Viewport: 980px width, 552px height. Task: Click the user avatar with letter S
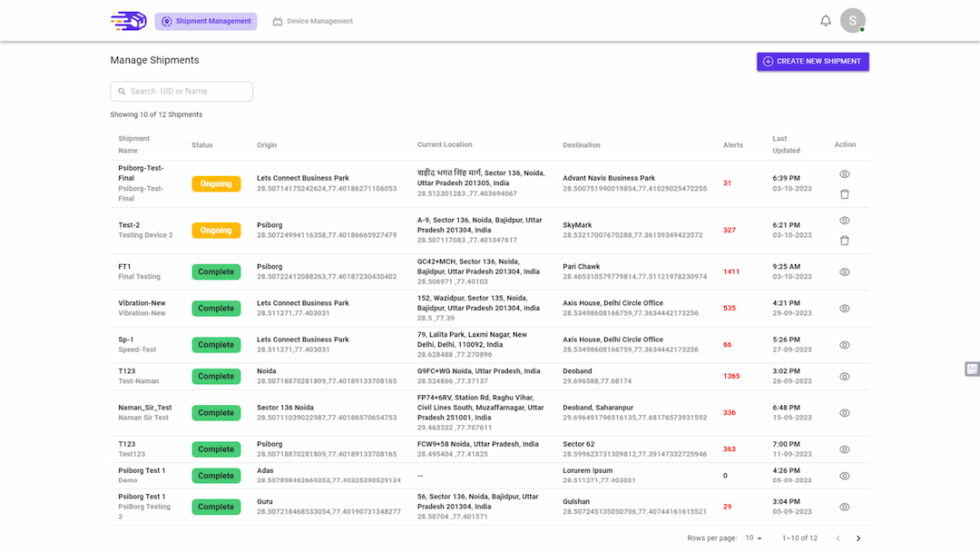tap(852, 21)
